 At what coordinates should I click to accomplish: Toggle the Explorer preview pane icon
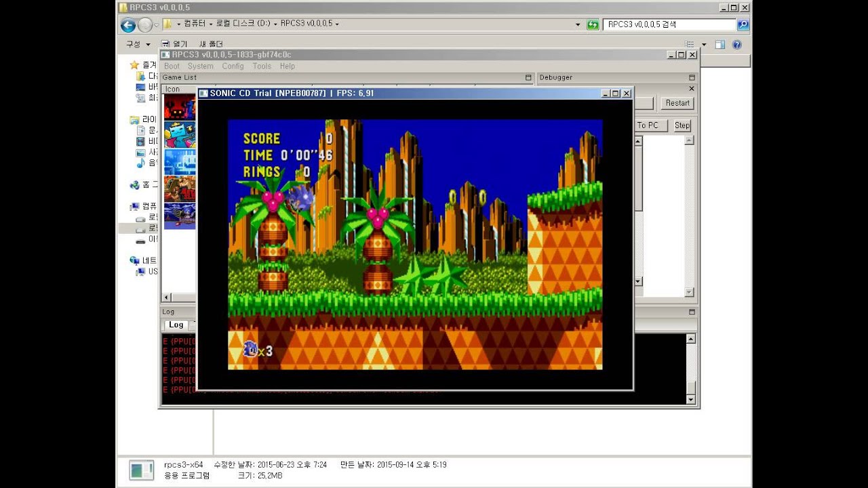[720, 45]
